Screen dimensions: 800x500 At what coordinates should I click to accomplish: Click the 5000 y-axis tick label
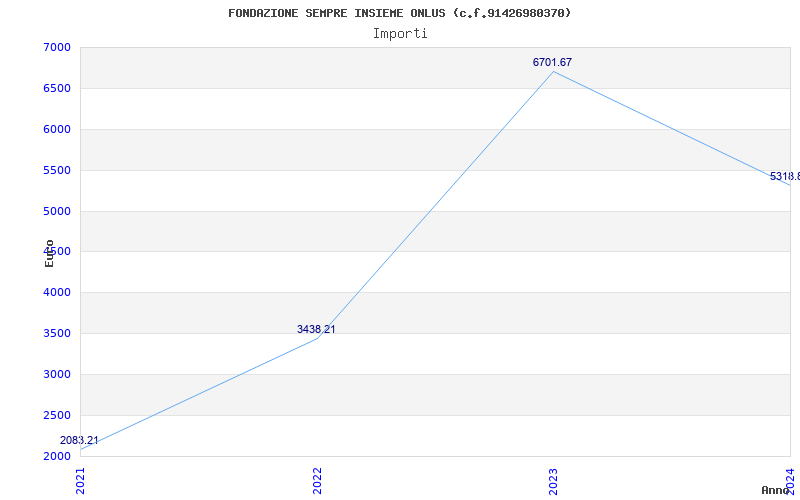coord(57,211)
